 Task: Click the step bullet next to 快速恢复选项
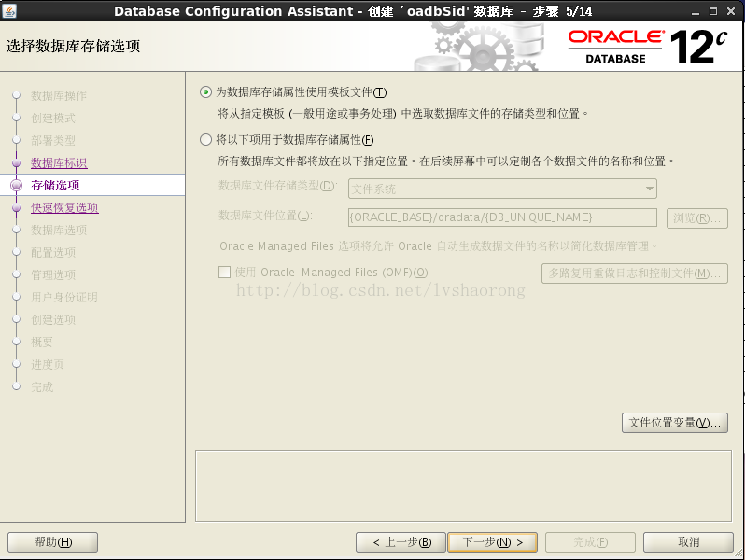pyautogui.click(x=16, y=207)
